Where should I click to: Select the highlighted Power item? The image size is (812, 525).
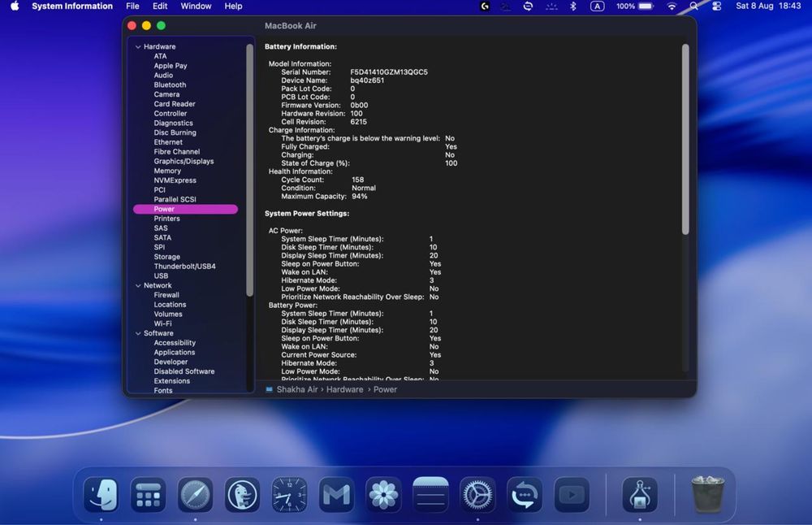(x=185, y=209)
